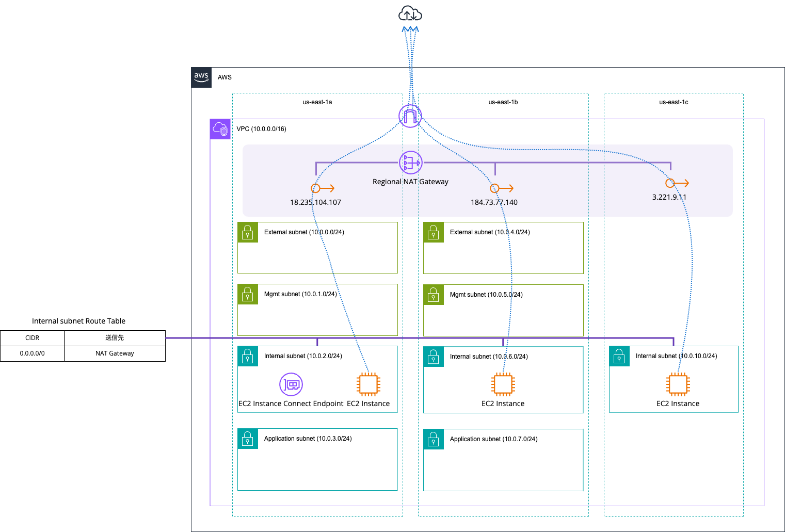This screenshot has width=785, height=532.
Task: Click the Regional NAT Gateway icon
Action: (410, 163)
